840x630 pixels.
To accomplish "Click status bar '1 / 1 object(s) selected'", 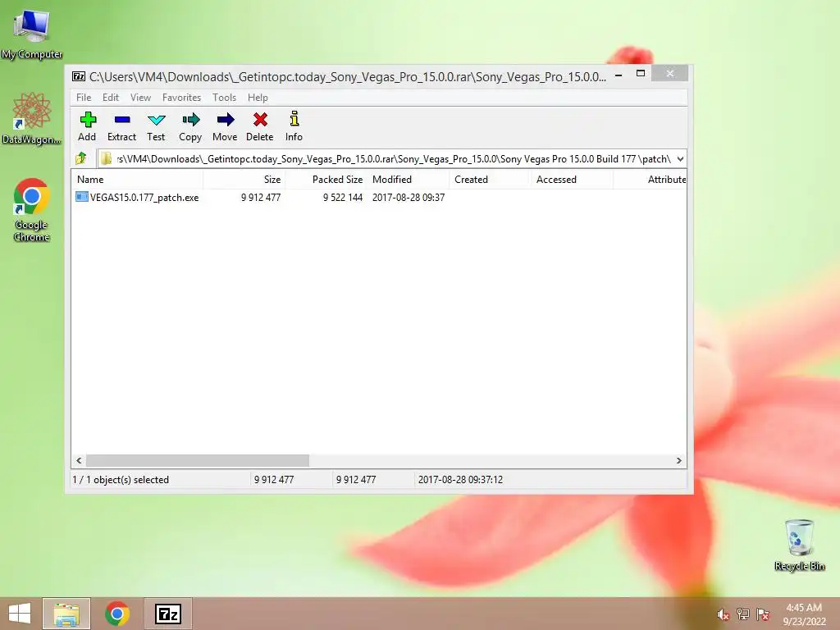I will pyautogui.click(x=121, y=480).
